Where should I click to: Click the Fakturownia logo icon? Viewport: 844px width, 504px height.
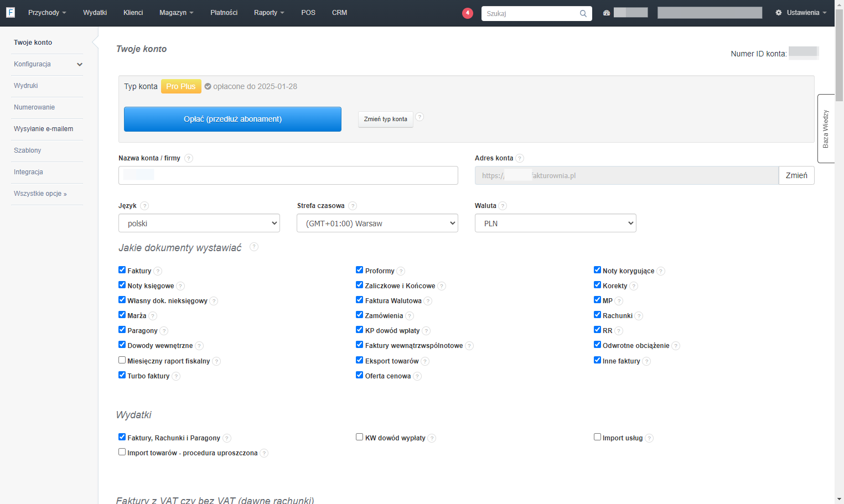pyautogui.click(x=11, y=12)
